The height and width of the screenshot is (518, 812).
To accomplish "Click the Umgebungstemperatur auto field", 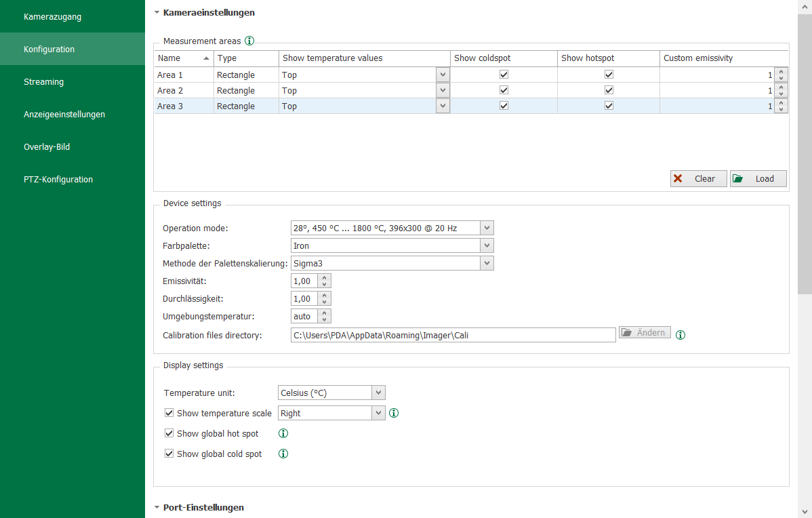I will point(304,316).
